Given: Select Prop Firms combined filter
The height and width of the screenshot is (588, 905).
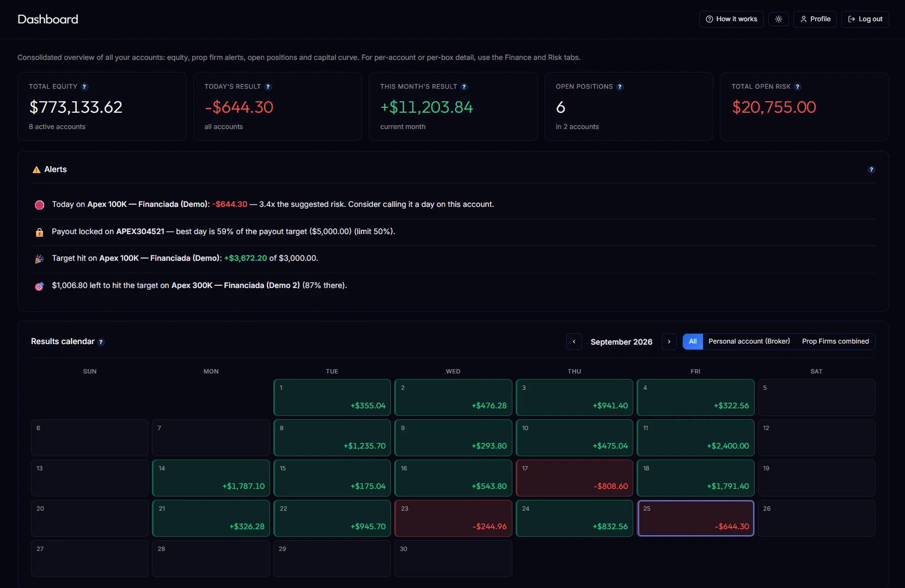Looking at the screenshot, I should pos(835,341).
